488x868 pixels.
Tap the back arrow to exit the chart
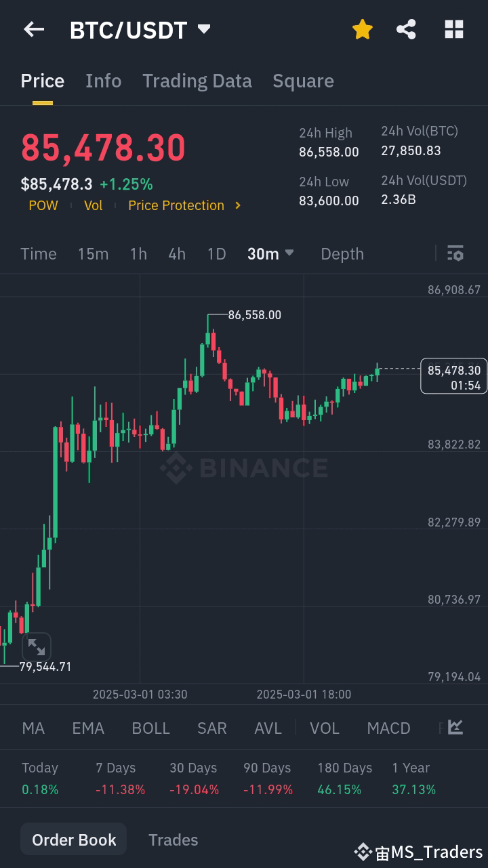coord(34,29)
